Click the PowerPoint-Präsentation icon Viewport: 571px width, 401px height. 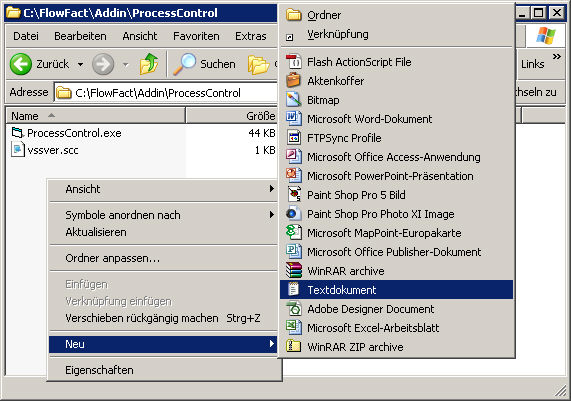point(294,176)
